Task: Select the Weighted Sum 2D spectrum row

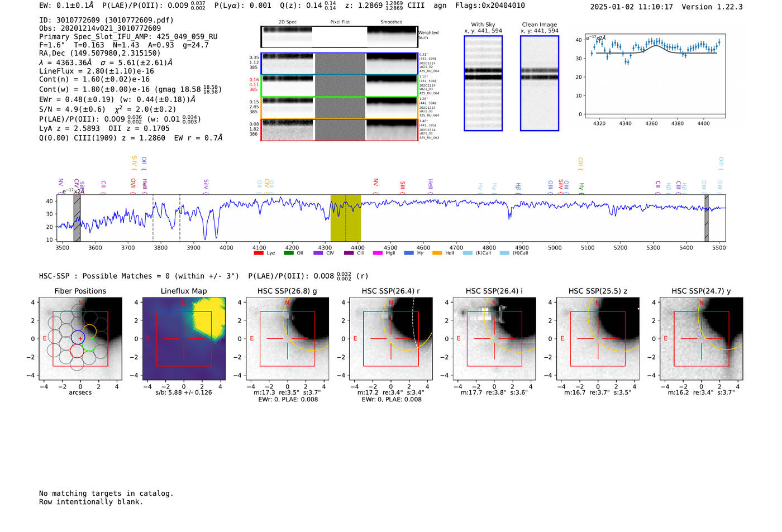Action: [x=339, y=37]
